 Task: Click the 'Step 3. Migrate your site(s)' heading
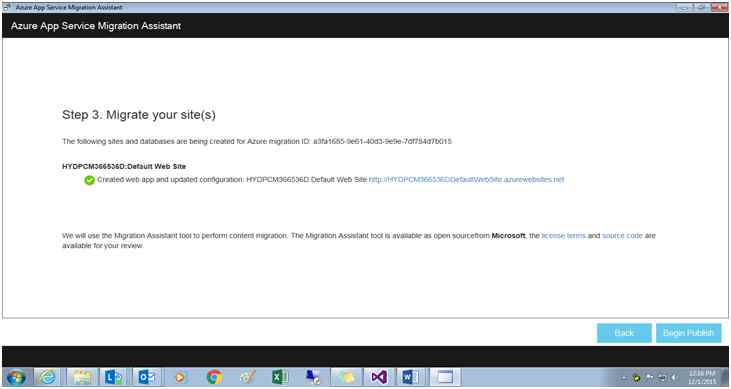point(139,115)
